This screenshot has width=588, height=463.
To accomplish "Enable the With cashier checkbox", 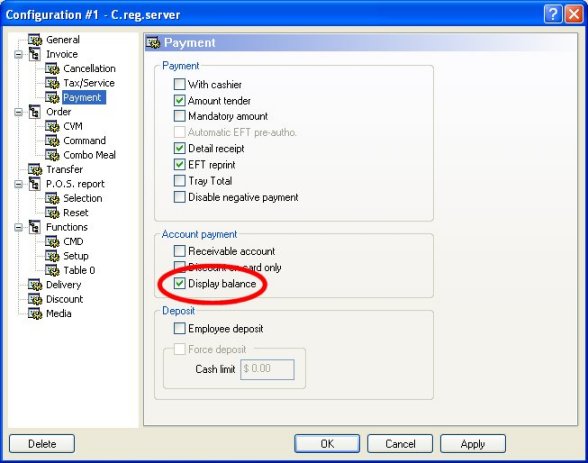I will click(179, 84).
